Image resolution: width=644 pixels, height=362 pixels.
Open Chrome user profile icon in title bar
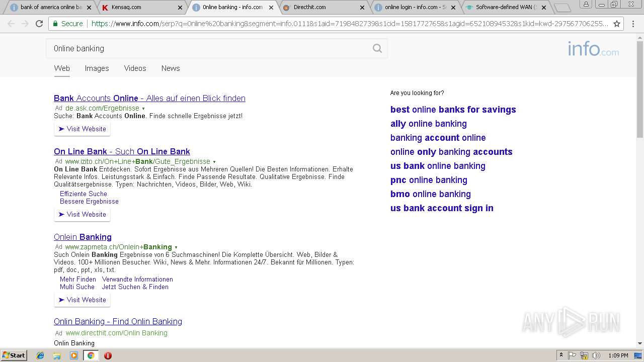tap(586, 5)
